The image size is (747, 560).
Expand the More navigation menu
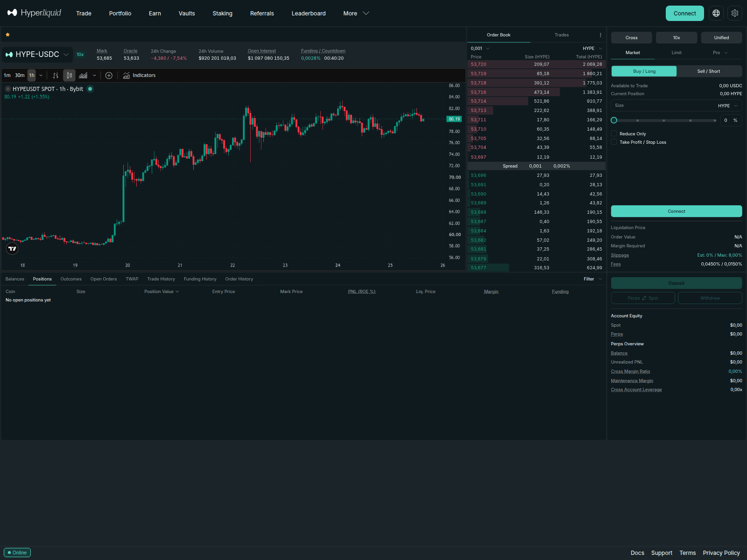(356, 14)
